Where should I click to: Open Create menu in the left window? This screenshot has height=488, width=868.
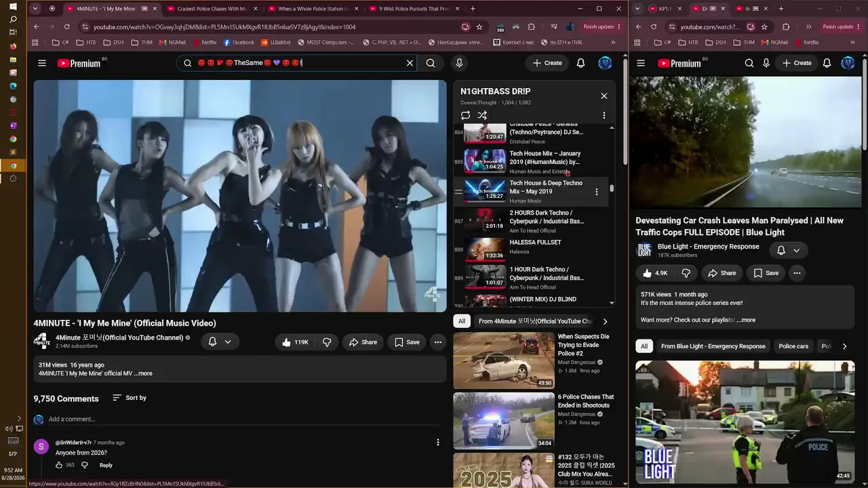pyautogui.click(x=547, y=63)
